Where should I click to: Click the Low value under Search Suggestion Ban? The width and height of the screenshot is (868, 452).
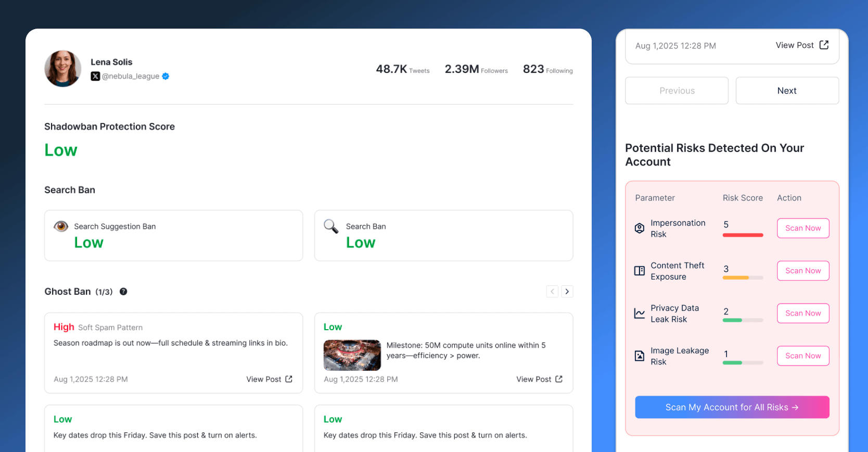click(x=89, y=243)
